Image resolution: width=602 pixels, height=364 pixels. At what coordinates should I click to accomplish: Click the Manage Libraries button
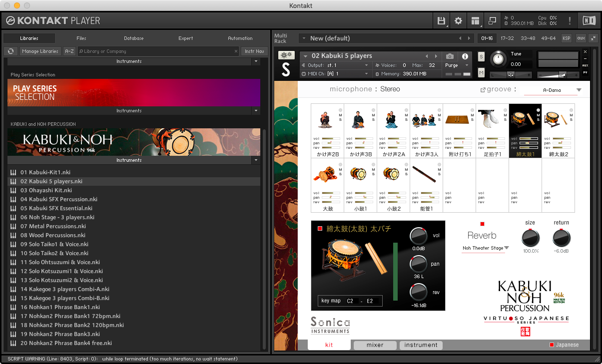coord(41,51)
